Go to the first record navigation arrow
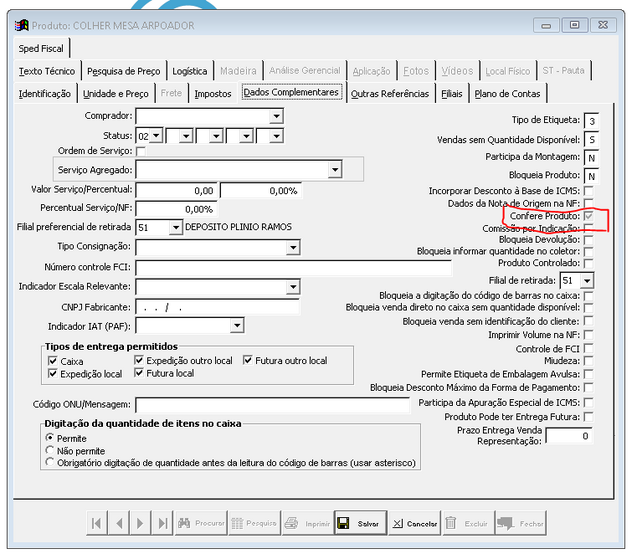This screenshot has width=637, height=559. [x=96, y=523]
